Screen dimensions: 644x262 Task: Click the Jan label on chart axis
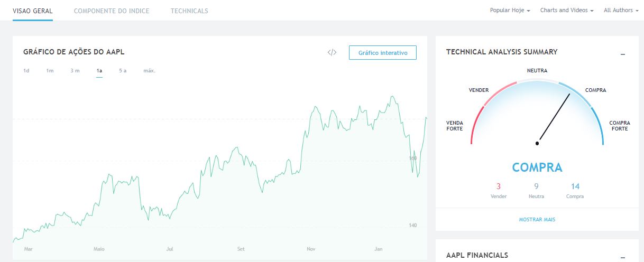(x=378, y=248)
